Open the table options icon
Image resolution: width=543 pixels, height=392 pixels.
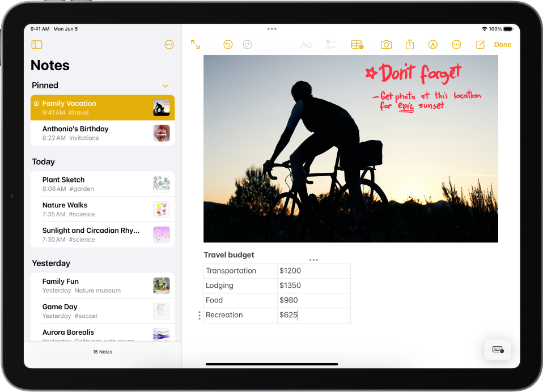357,45
